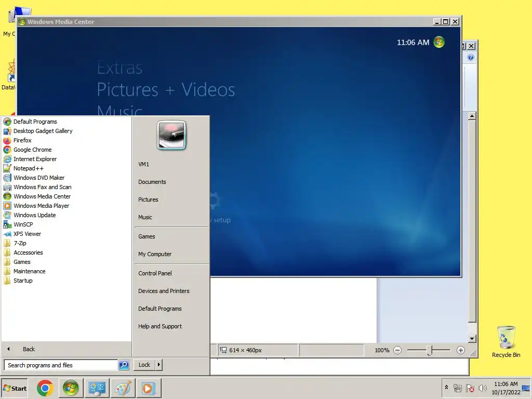This screenshot has width=532, height=399.
Task: Click the Paint zoom out minus button
Action: click(x=397, y=350)
